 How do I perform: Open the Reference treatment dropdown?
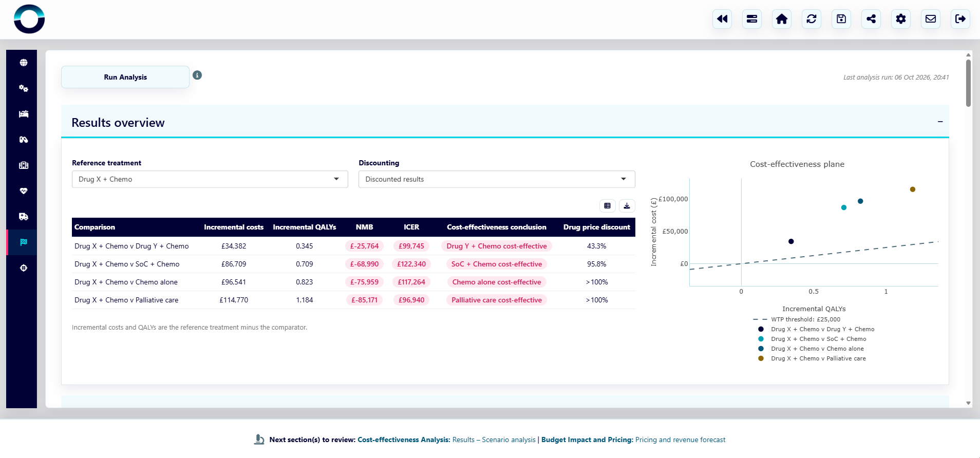(x=210, y=179)
